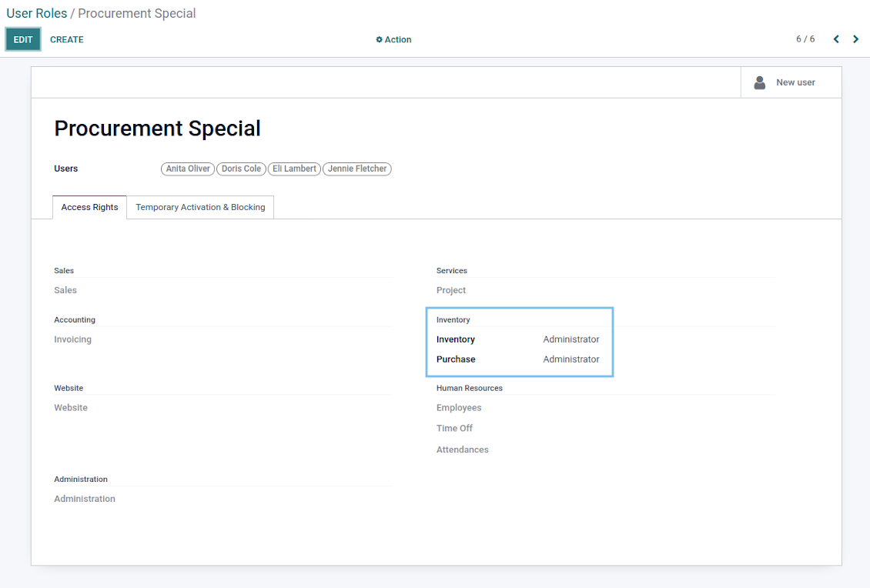
Task: Click the Website field under Website section
Action: [71, 408]
